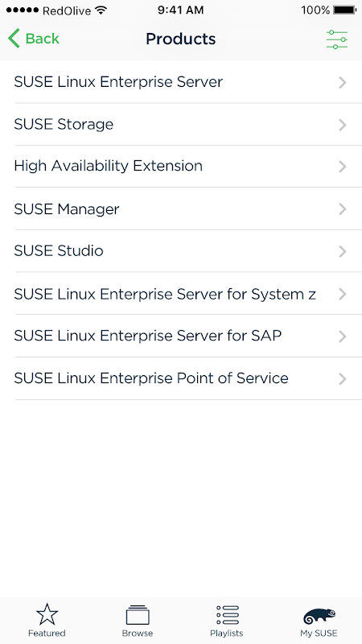
Task: Open SUSE Linux Enterprise Point of Service
Action: pos(181,378)
